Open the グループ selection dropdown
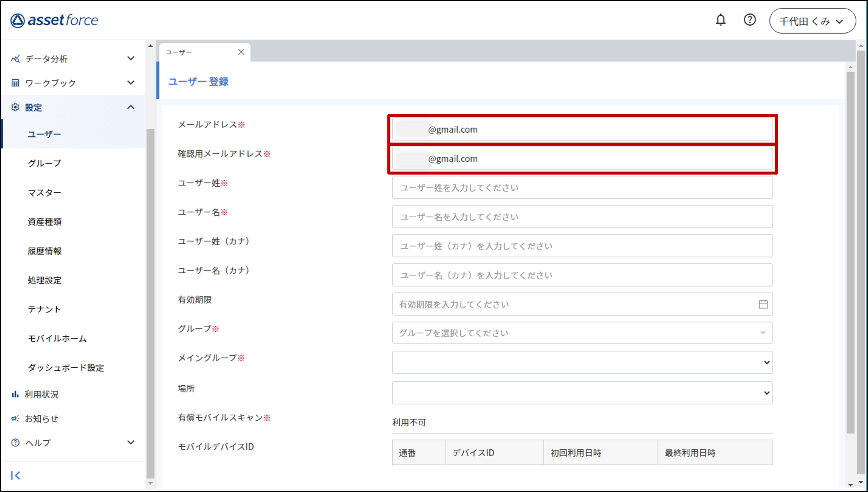Screen dimensions: 868x492 (582, 333)
